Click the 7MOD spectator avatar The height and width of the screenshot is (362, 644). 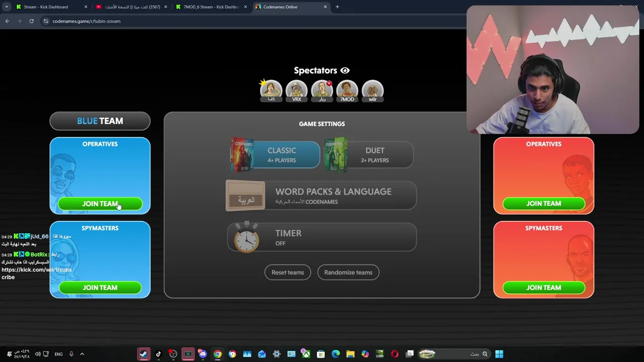click(347, 91)
